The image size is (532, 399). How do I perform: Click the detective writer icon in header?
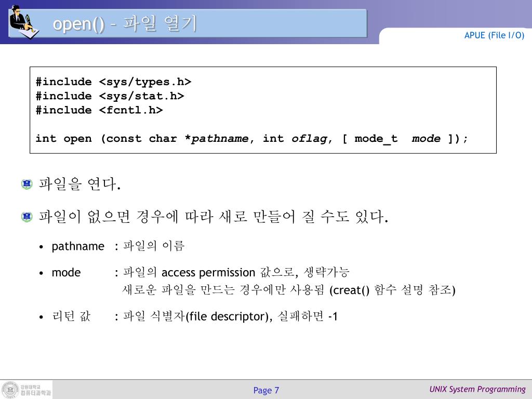coord(24,22)
